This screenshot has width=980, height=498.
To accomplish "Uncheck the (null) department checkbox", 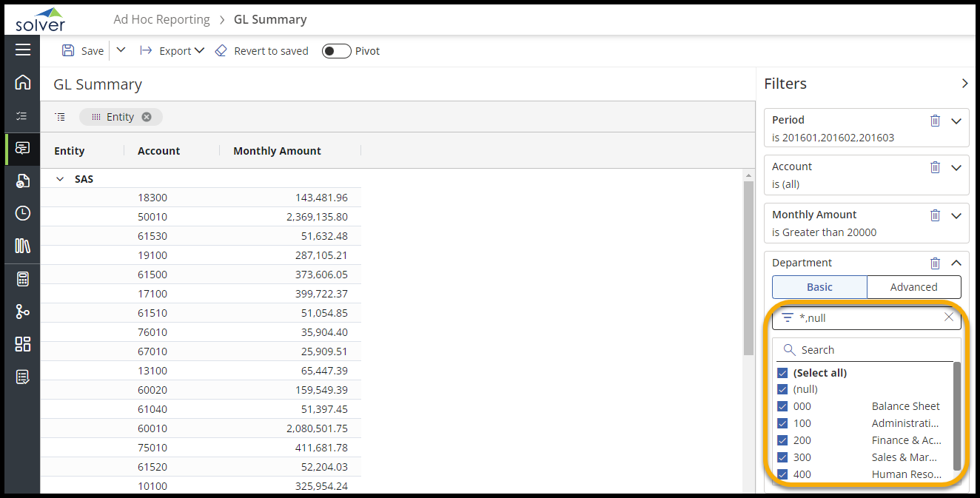I will tap(782, 389).
